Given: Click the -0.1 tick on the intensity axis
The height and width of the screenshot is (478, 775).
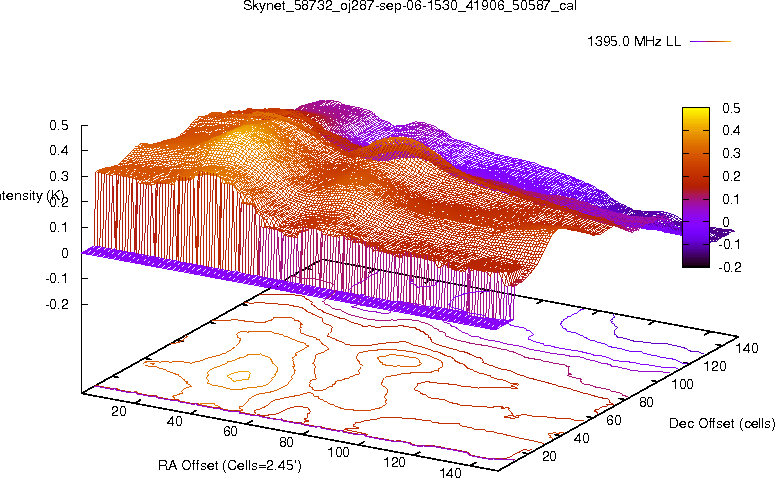Looking at the screenshot, I should tap(57, 279).
